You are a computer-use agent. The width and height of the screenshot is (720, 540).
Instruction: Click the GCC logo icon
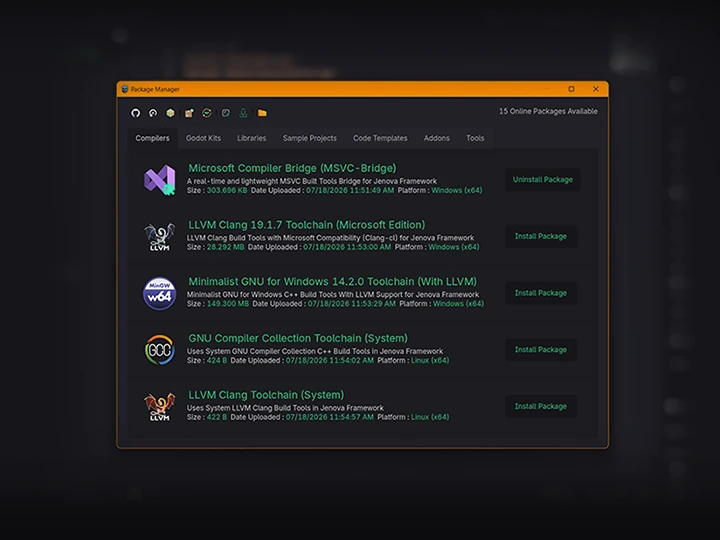pyautogui.click(x=160, y=350)
